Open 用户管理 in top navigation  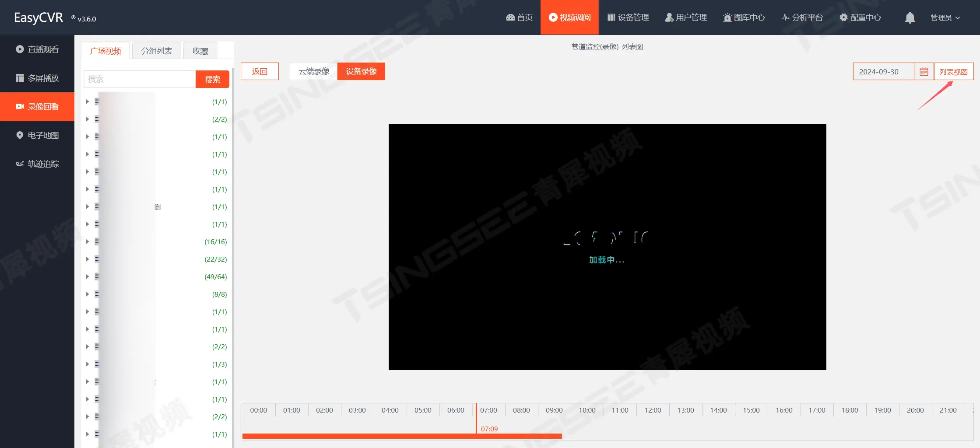pyautogui.click(x=686, y=17)
